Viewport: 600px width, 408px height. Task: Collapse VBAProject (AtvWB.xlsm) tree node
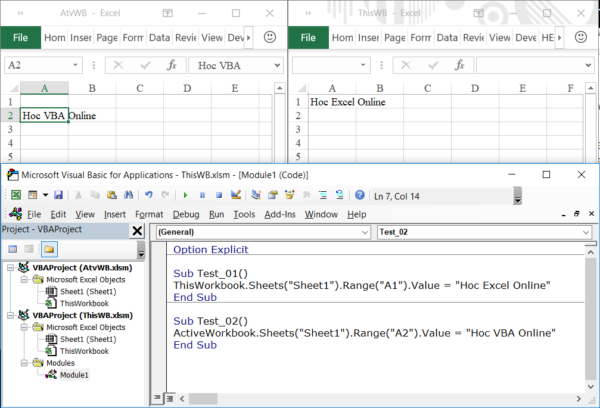(x=10, y=268)
